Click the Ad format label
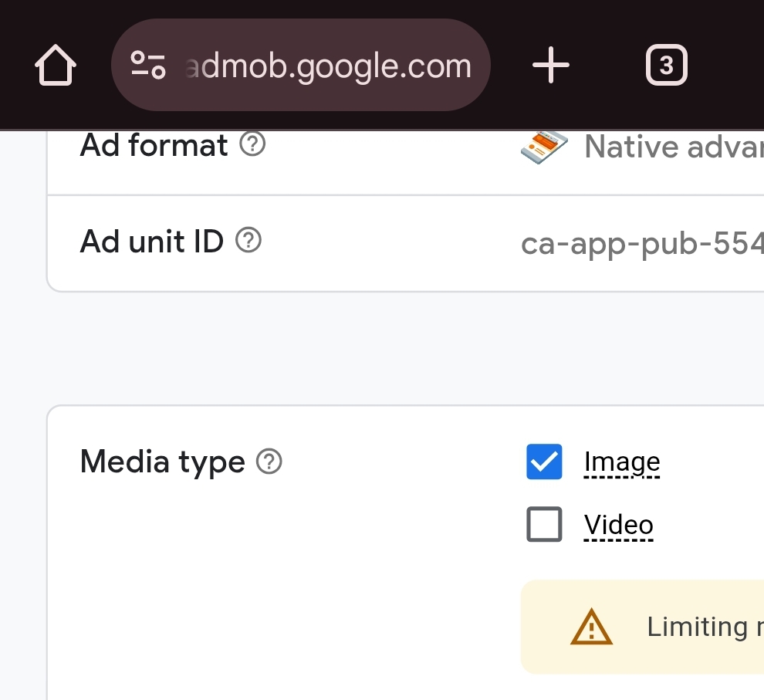Screen dimensions: 764x700 (x=154, y=145)
